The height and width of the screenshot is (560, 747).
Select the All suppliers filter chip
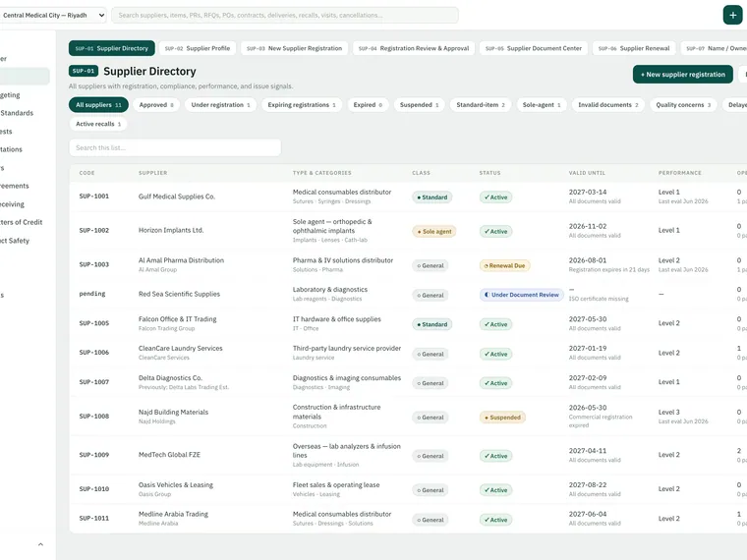(98, 105)
